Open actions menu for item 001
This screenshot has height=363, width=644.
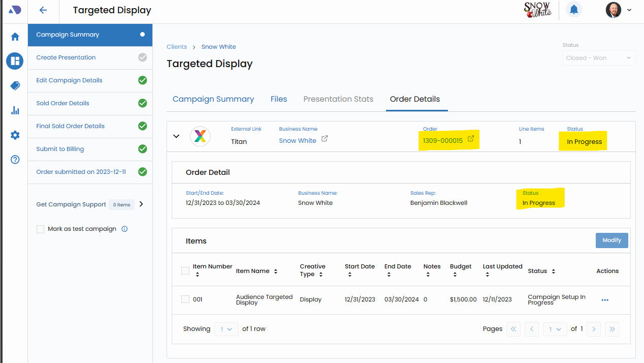tap(604, 300)
